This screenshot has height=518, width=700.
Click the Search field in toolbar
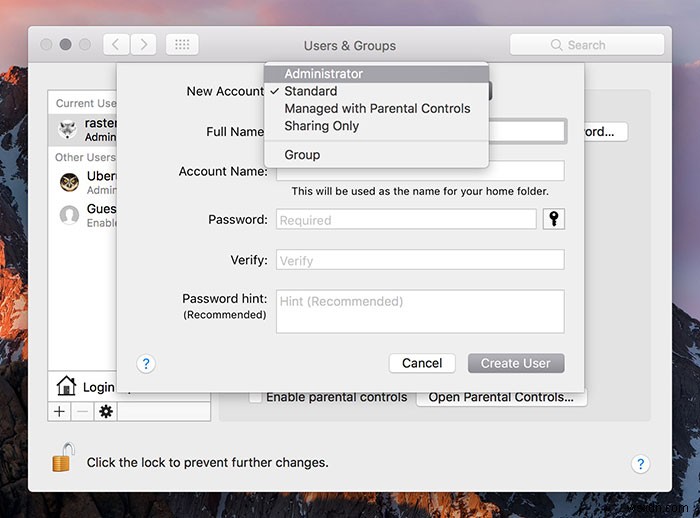(587, 45)
